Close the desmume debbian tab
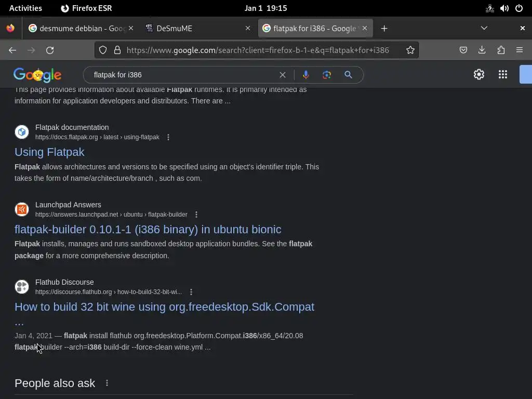 click(131, 28)
